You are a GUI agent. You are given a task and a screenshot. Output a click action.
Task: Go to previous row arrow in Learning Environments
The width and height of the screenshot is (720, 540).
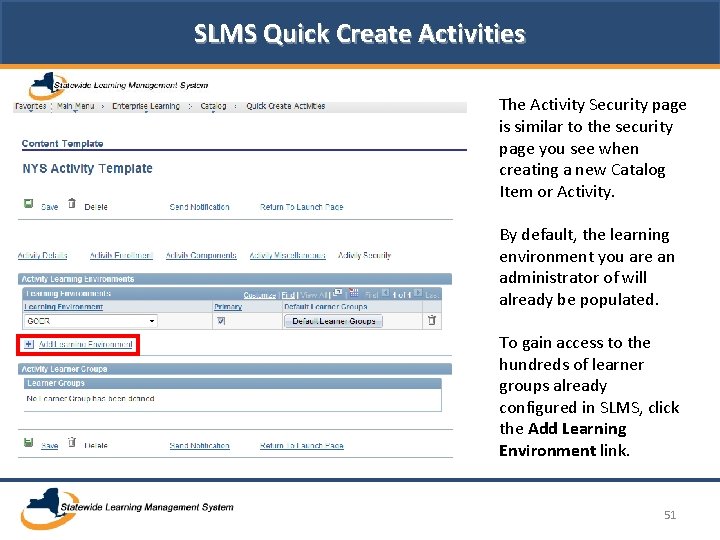[x=385, y=293]
